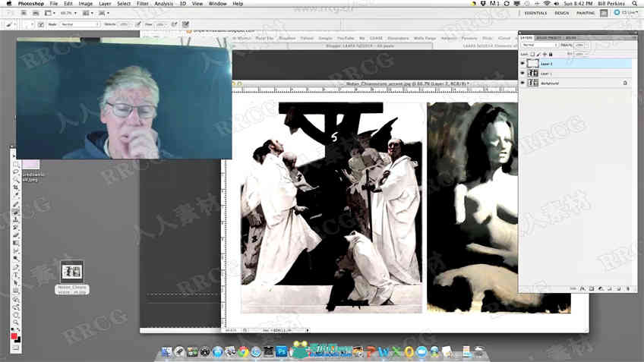Click the red foreground color swatch
The width and height of the screenshot is (644, 362).
pyautogui.click(x=14, y=336)
